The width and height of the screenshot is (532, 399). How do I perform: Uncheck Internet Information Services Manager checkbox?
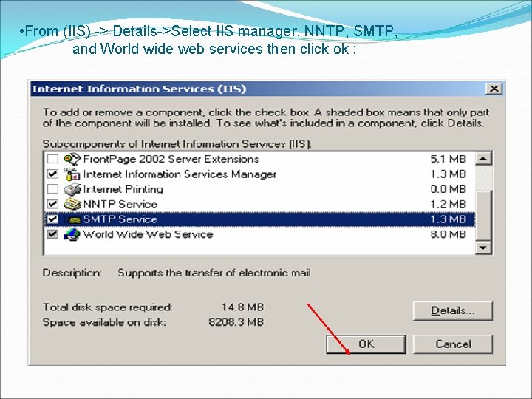[52, 174]
